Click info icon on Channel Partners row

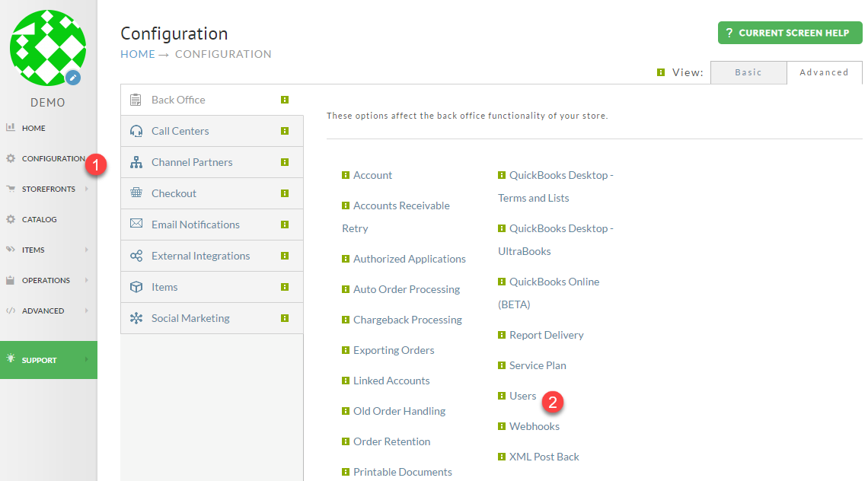click(285, 162)
